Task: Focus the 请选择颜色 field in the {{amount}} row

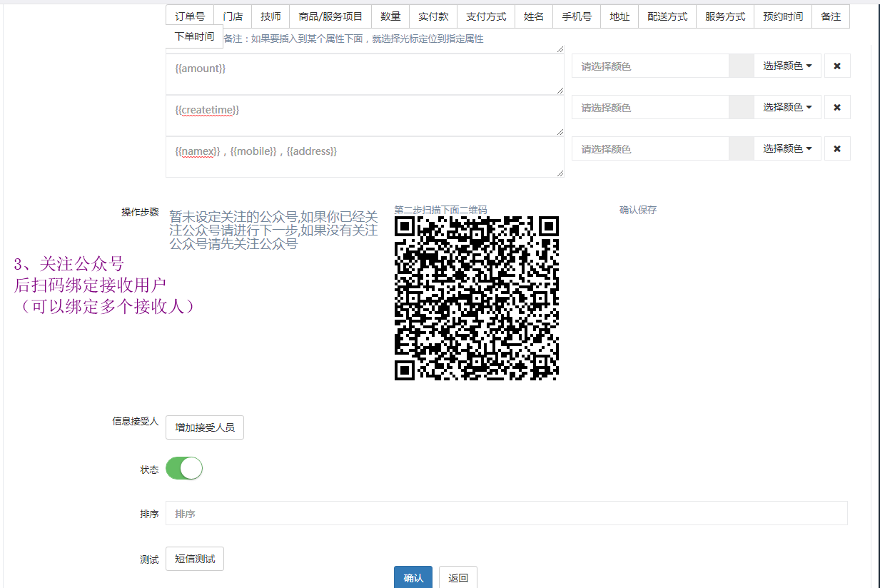Action: pyautogui.click(x=650, y=66)
